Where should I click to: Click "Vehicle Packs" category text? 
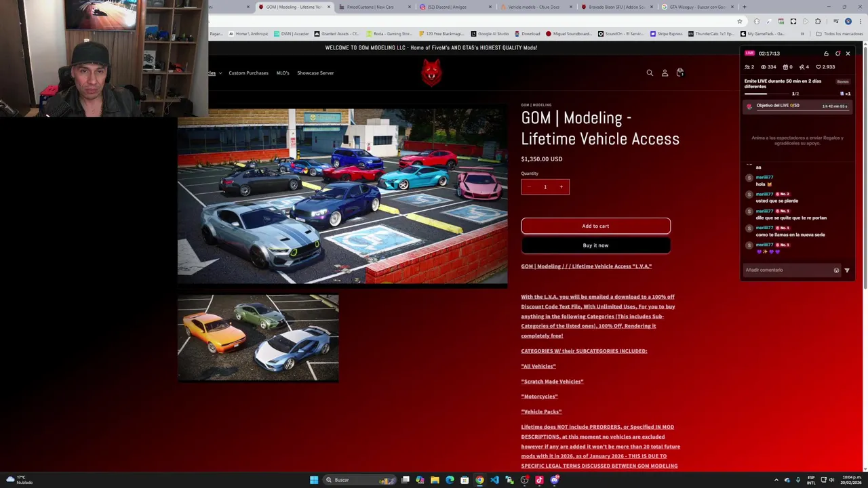tap(541, 412)
